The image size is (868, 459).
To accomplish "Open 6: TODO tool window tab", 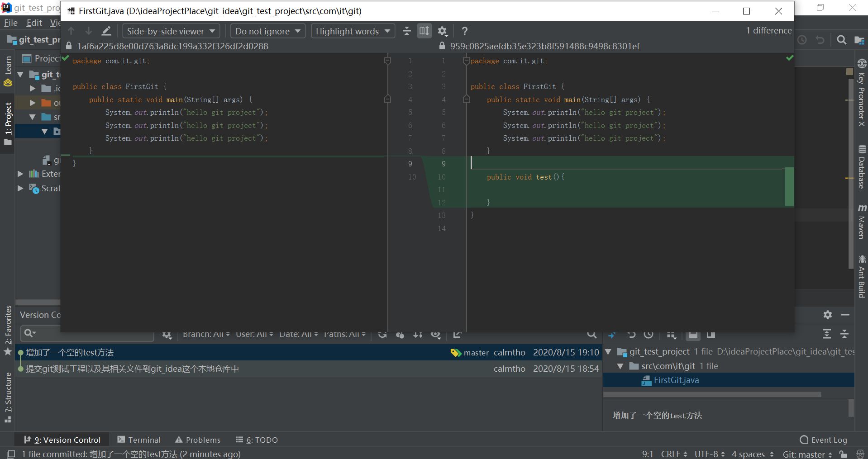I will (257, 440).
